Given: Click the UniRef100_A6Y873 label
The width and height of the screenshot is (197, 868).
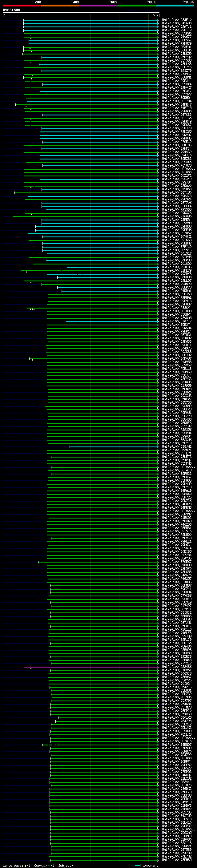Looking at the screenshot, I should pos(177,165).
